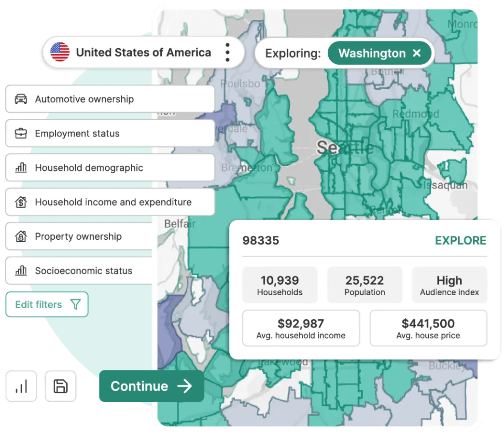Click the locked house icon beside Property ownership
Image resolution: width=504 pixels, height=438 pixels.
[x=21, y=236]
